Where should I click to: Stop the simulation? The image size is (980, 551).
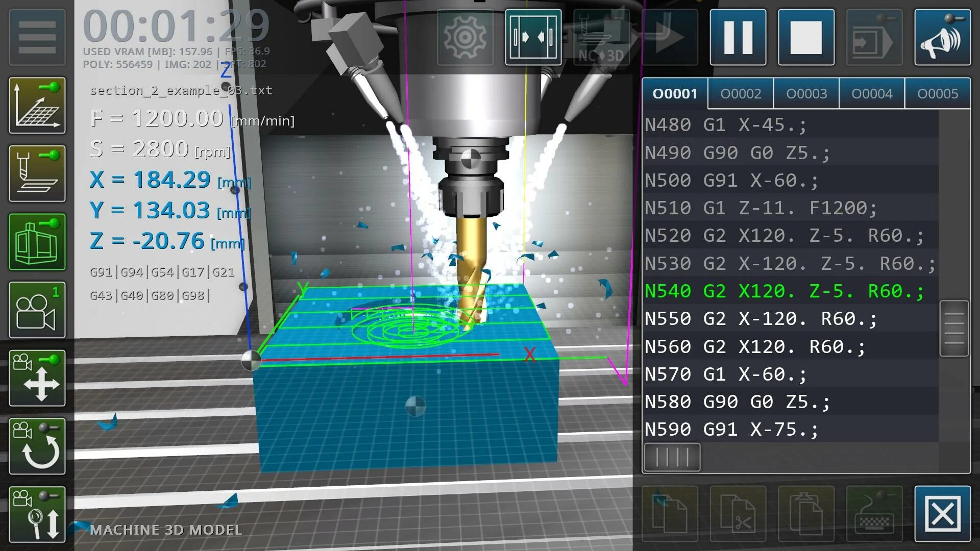(806, 37)
